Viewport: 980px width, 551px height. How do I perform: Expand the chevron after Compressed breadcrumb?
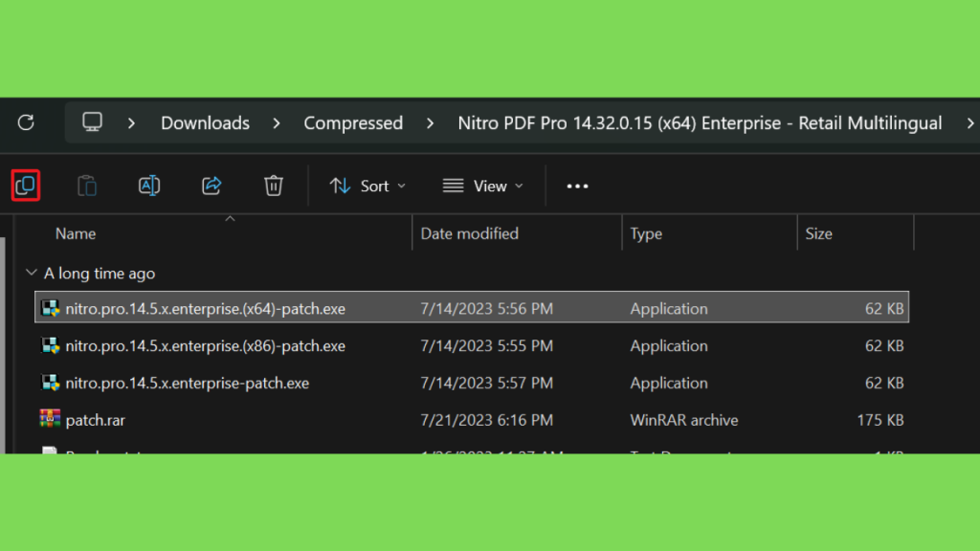(430, 123)
